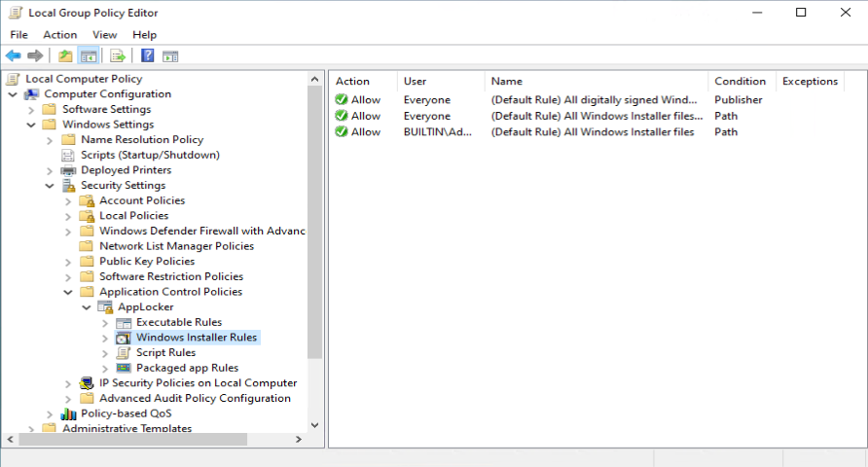The image size is (868, 467).
Task: Collapse the AppLocker tree node
Action: (x=87, y=307)
